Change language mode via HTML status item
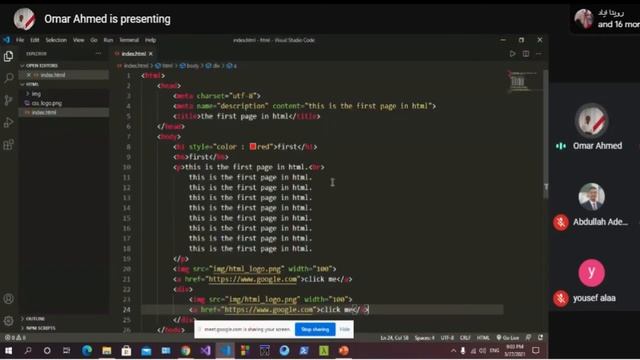The height and width of the screenshot is (360, 640). [483, 338]
